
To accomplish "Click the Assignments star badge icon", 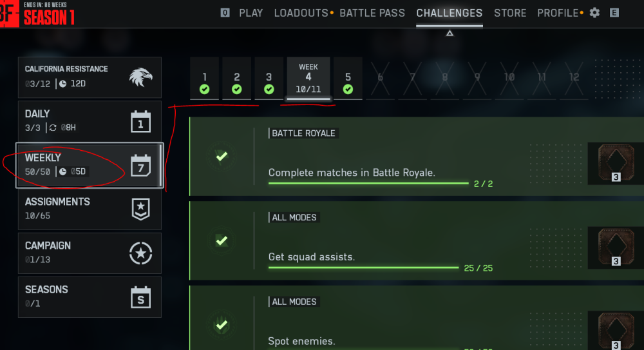I will [140, 209].
